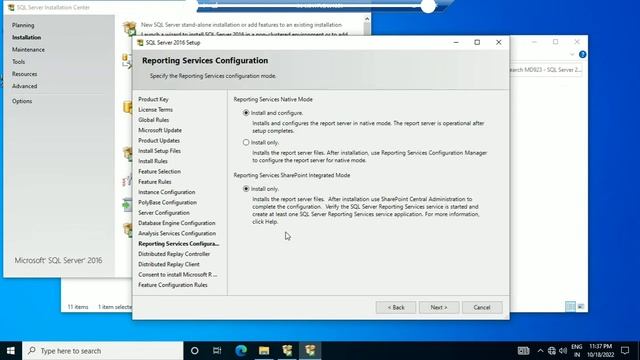This screenshot has width=640, height=360.
Task: Click Database Engine Configuration step
Action: click(x=177, y=223)
